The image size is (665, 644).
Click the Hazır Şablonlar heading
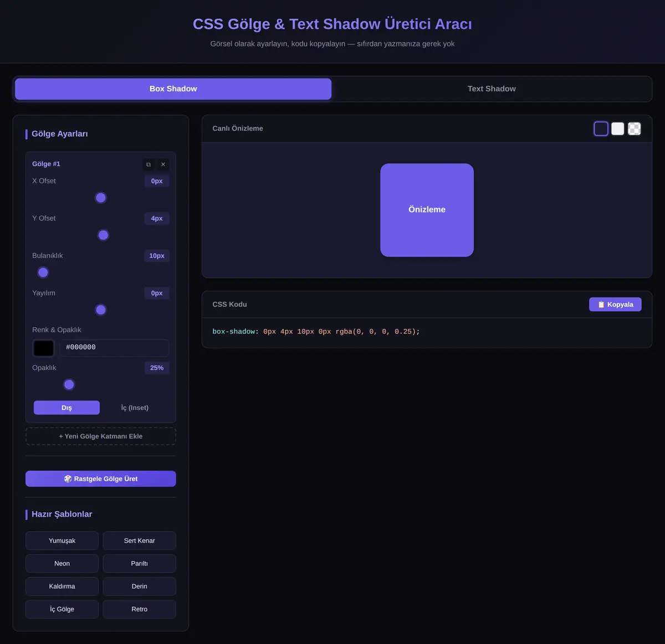pos(62,514)
